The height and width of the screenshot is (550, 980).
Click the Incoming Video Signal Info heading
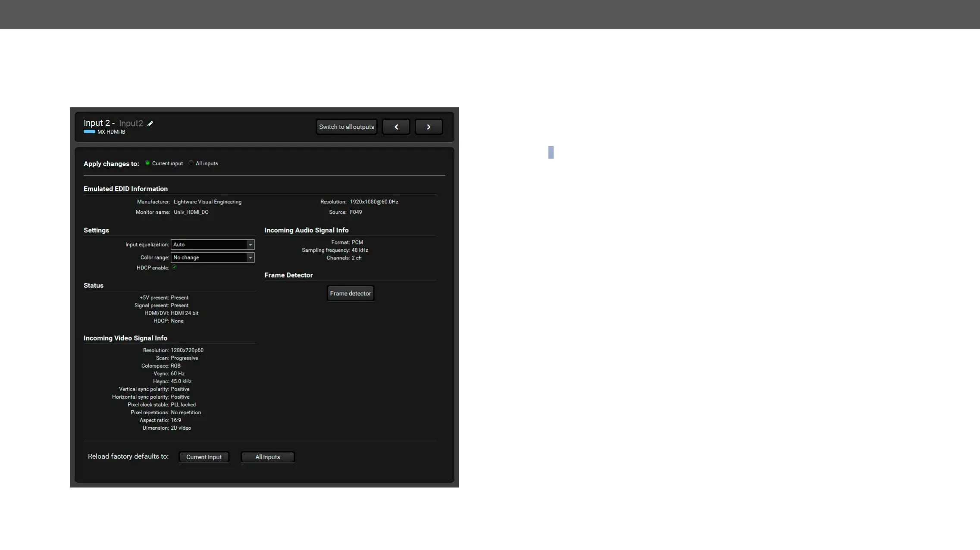coord(125,338)
